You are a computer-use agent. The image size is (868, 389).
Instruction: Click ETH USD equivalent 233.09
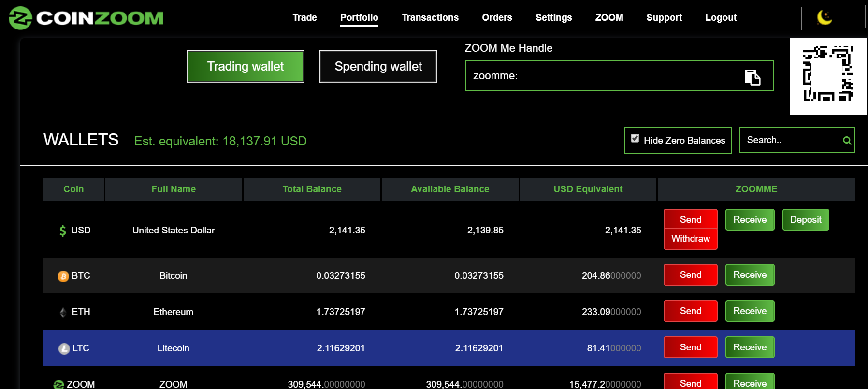(x=611, y=312)
